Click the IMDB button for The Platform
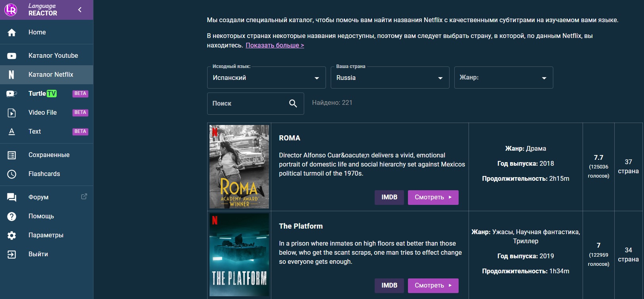 (389, 286)
